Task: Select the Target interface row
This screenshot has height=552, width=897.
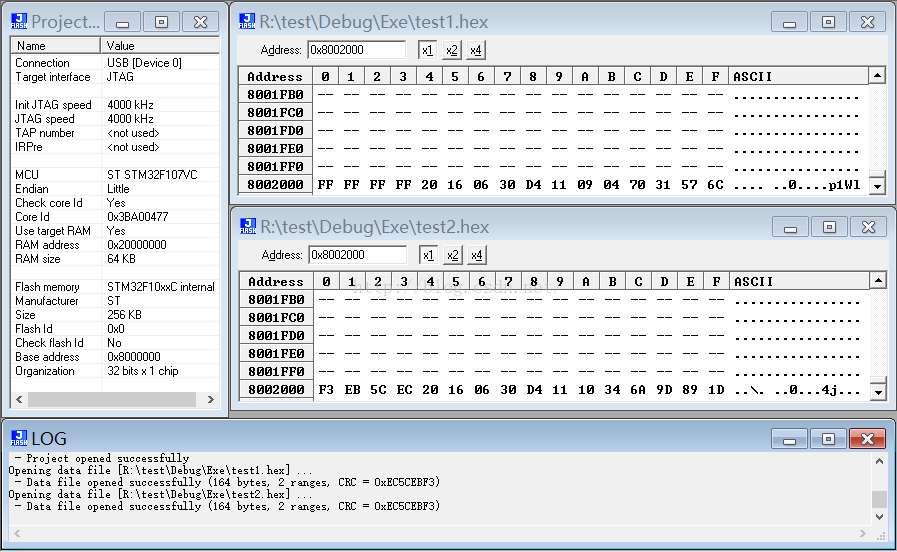Action: pos(115,77)
